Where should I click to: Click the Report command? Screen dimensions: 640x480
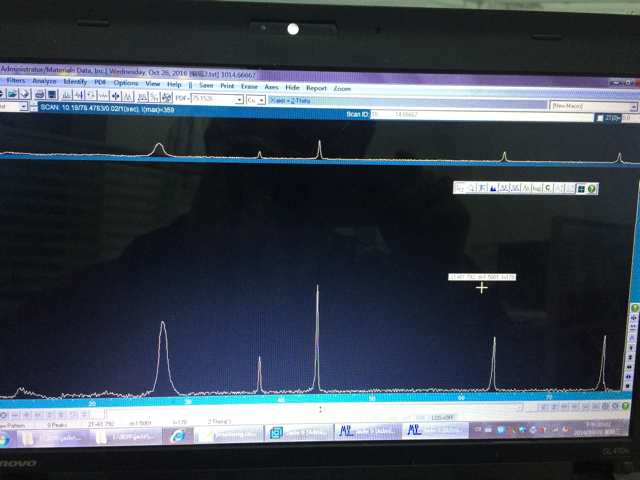pos(316,88)
